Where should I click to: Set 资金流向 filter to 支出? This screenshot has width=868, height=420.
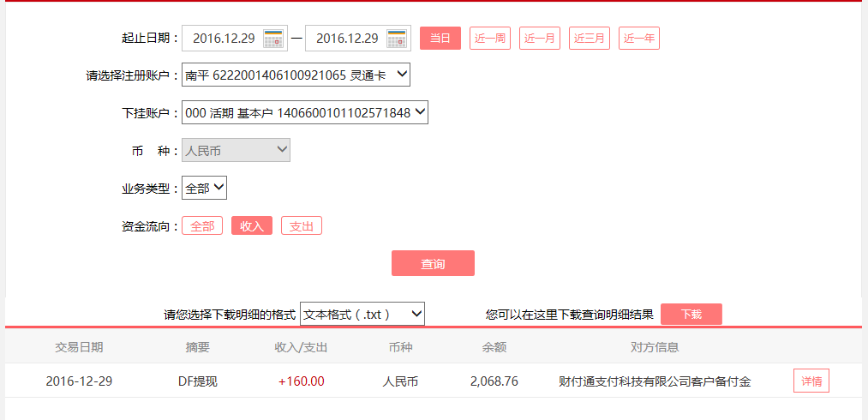(x=302, y=226)
